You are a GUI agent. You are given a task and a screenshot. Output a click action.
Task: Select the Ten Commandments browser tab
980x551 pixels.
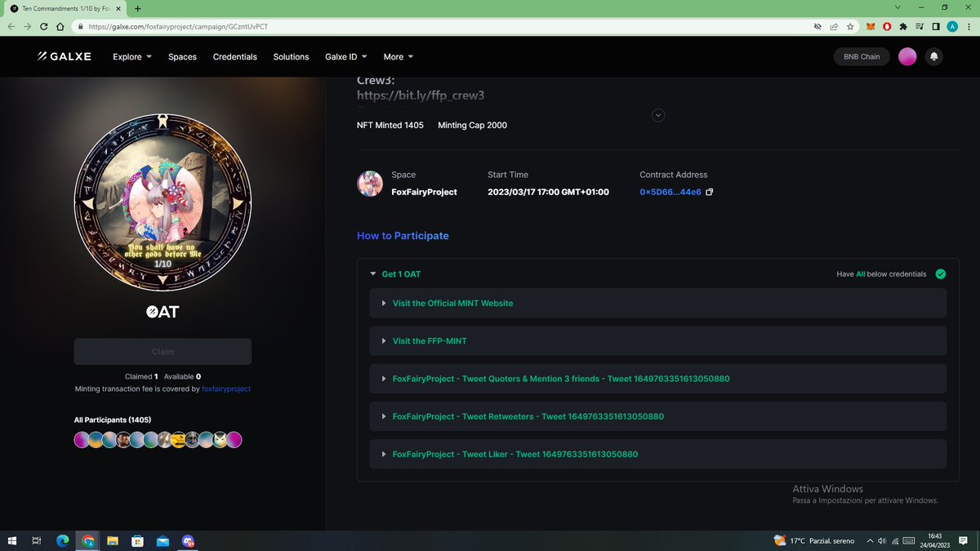(64, 8)
